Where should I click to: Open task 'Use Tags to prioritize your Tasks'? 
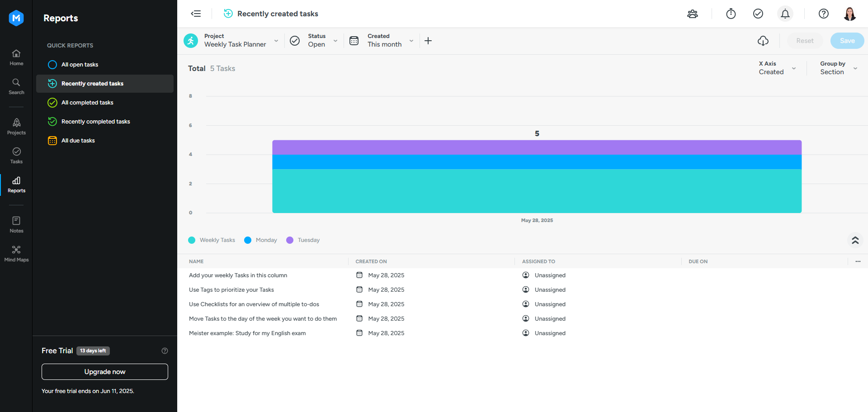click(x=231, y=290)
